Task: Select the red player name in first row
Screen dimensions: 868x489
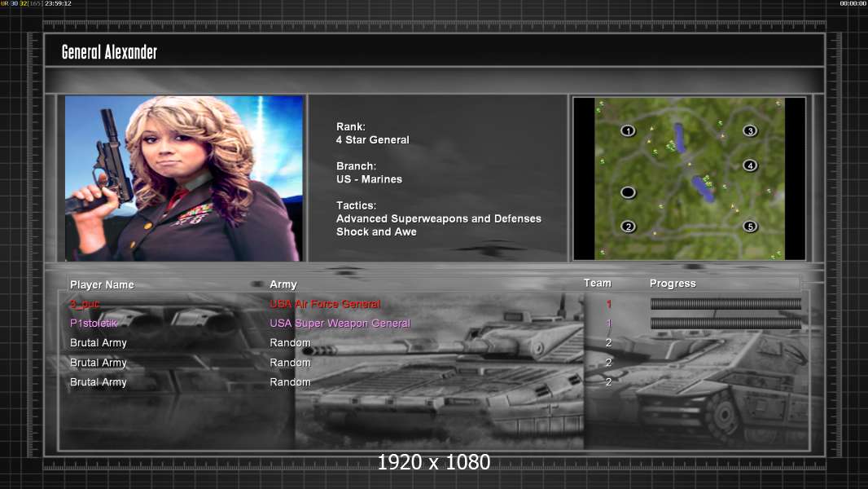Action: [85, 304]
